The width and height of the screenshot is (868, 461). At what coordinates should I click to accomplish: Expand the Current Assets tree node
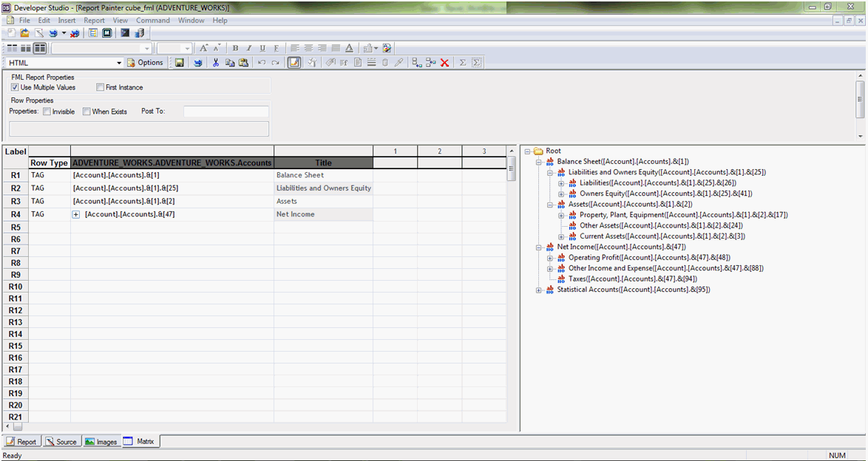tap(561, 236)
